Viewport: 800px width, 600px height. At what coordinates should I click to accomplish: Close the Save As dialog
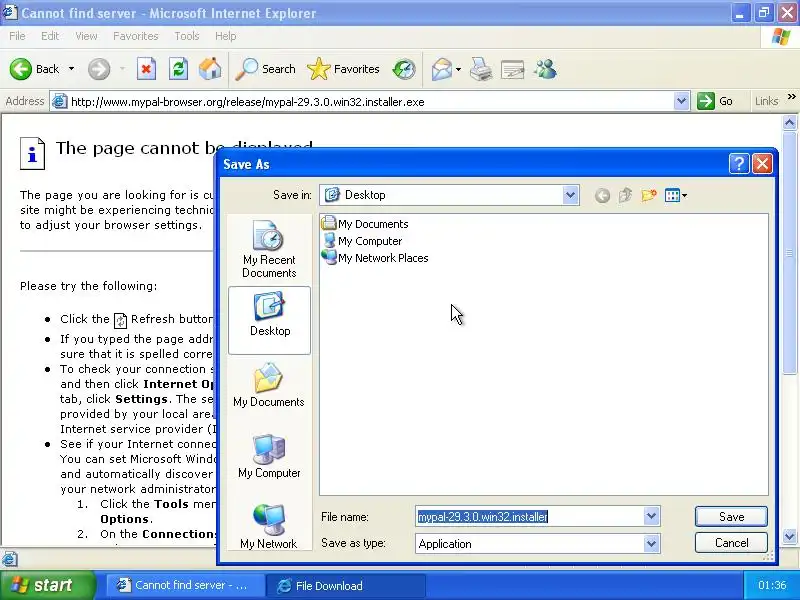pos(762,164)
